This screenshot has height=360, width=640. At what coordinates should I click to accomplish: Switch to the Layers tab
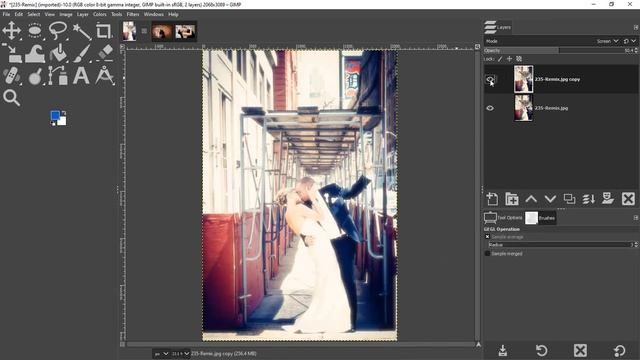coord(498,27)
